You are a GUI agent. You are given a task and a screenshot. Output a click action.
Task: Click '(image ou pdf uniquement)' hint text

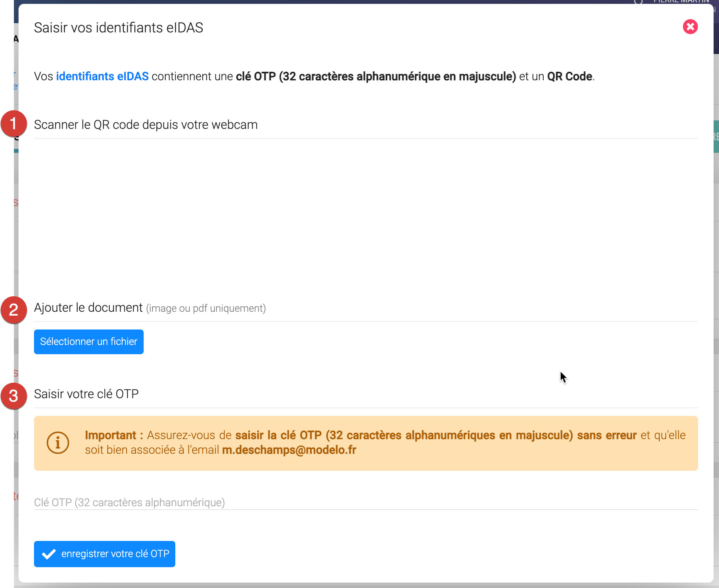click(206, 308)
